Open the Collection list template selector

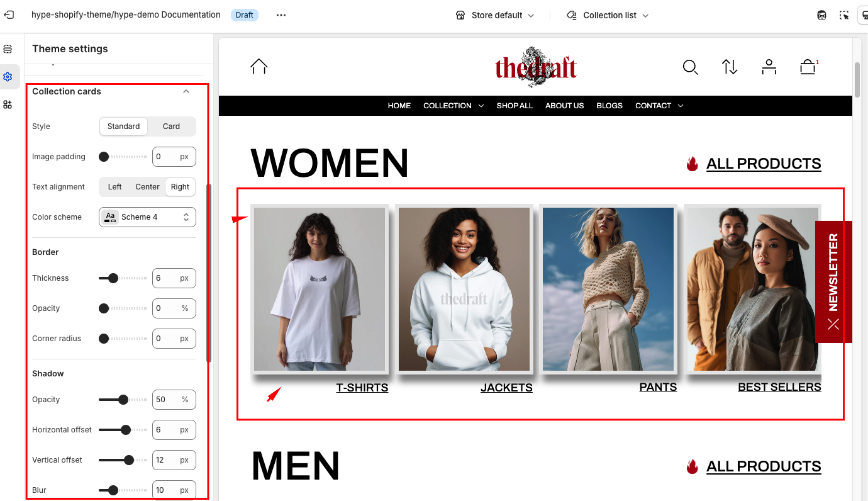pos(608,15)
